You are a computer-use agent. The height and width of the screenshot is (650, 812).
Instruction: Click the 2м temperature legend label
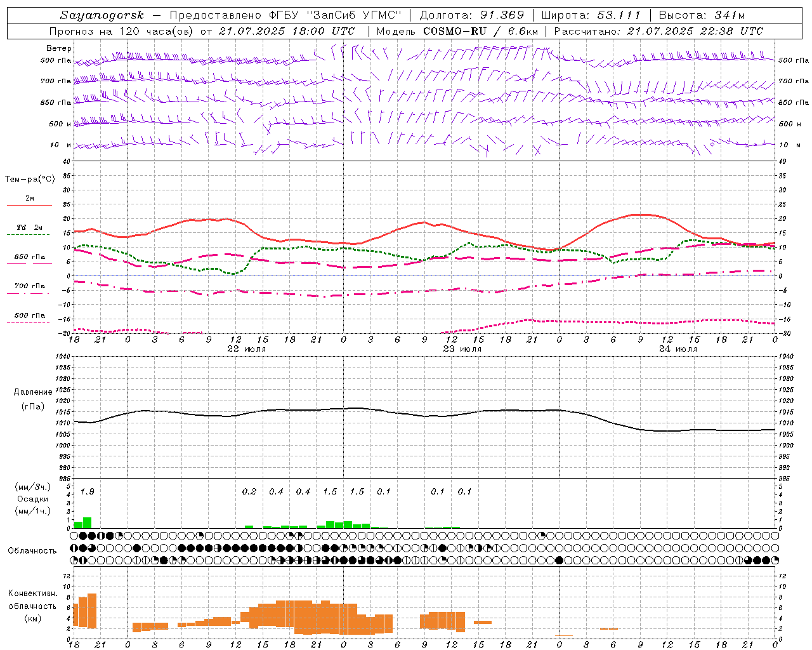pyautogui.click(x=30, y=198)
